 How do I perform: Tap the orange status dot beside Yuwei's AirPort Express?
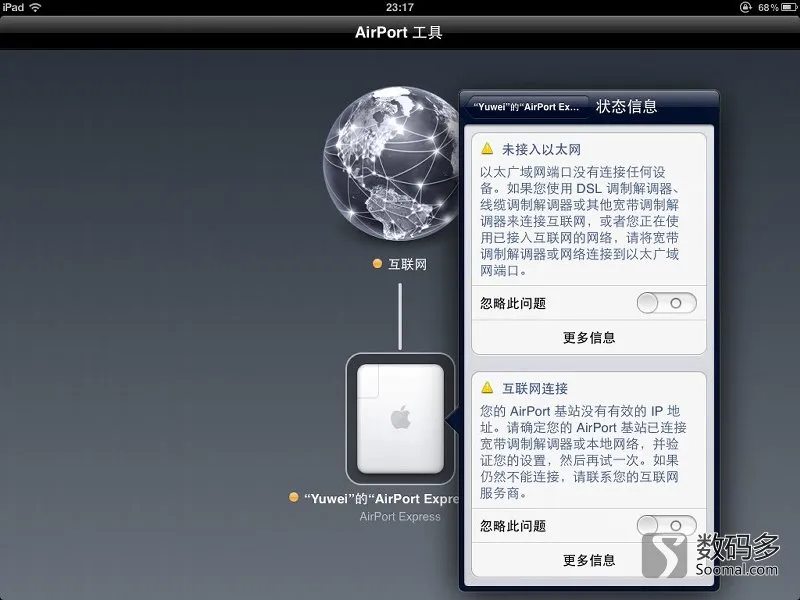point(293,497)
